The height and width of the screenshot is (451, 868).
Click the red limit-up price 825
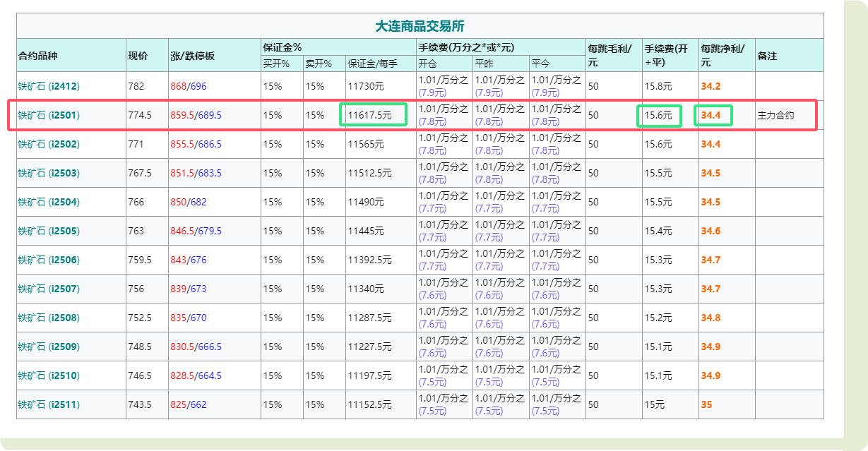178,404
